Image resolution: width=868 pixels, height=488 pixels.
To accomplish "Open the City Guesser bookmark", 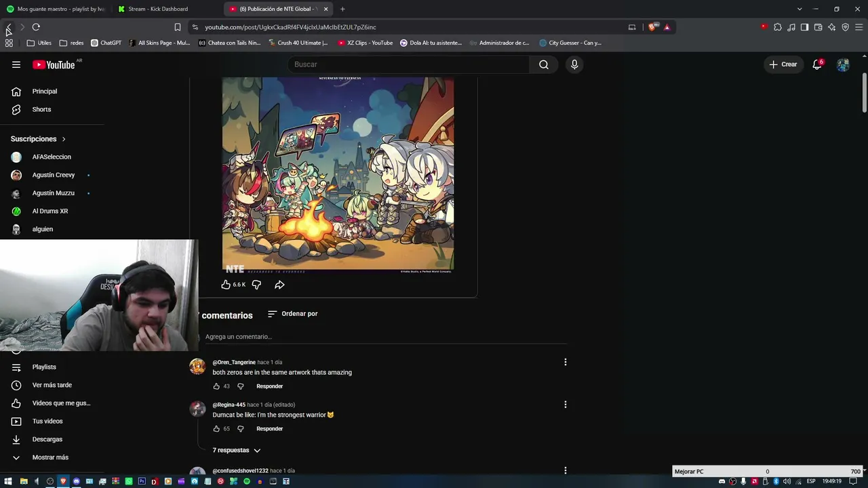I will tap(570, 43).
